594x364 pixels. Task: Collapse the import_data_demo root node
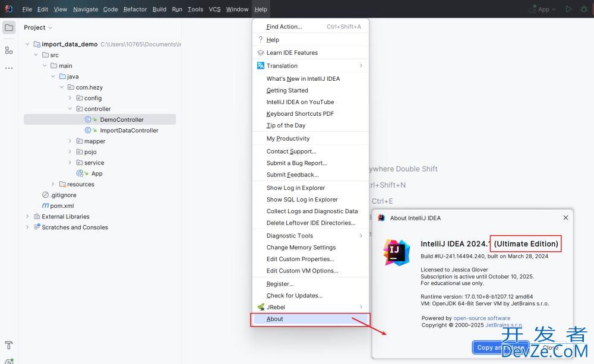[x=27, y=45]
